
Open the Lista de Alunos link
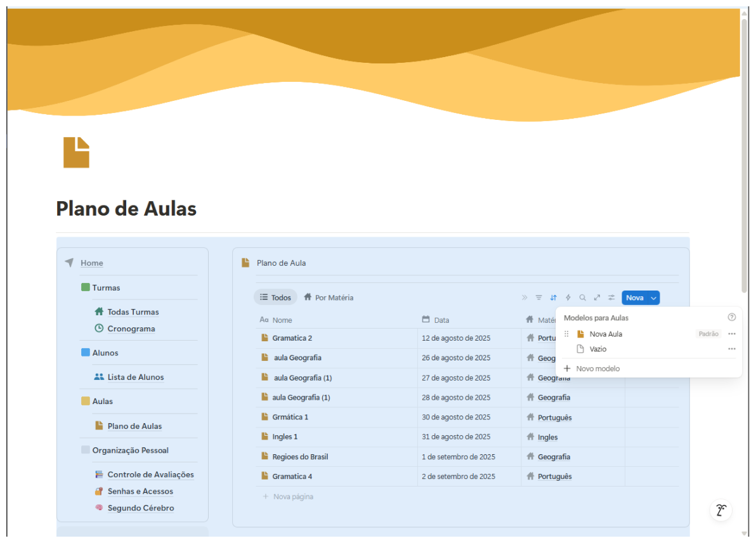pyautogui.click(x=135, y=377)
